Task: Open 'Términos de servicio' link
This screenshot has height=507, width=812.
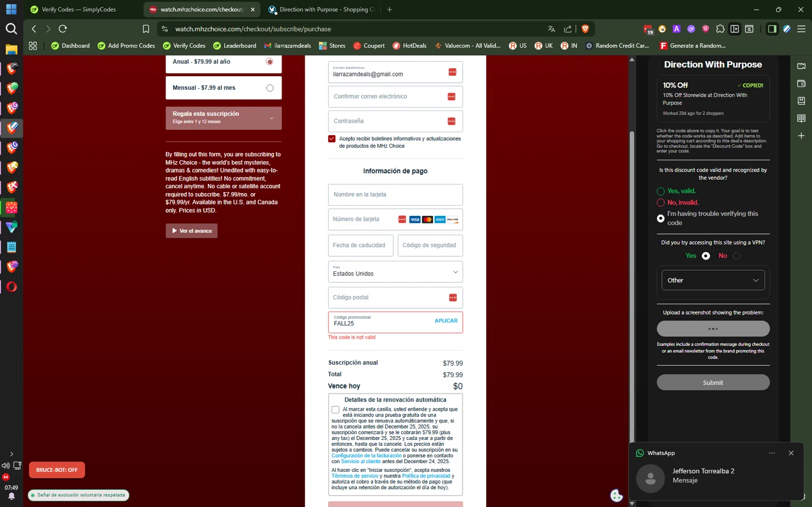Action: pos(355,476)
